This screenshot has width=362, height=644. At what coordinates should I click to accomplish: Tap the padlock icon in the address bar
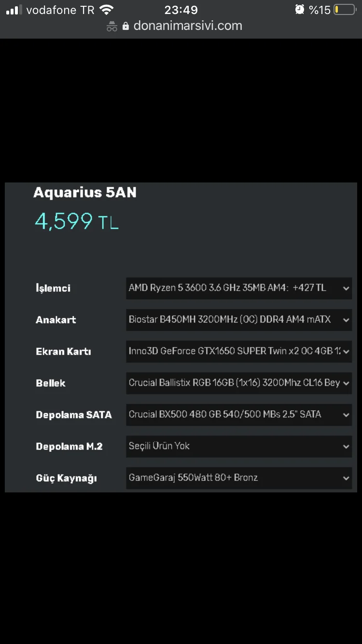click(126, 26)
